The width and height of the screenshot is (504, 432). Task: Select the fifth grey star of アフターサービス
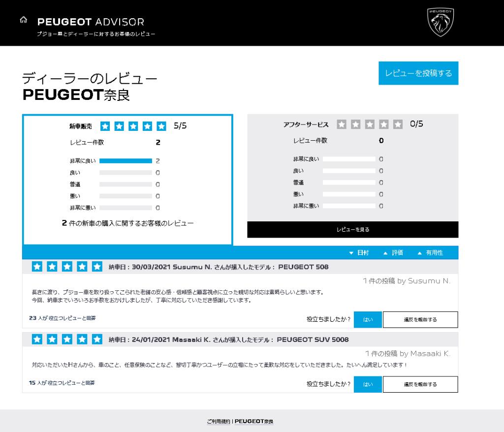pos(398,124)
